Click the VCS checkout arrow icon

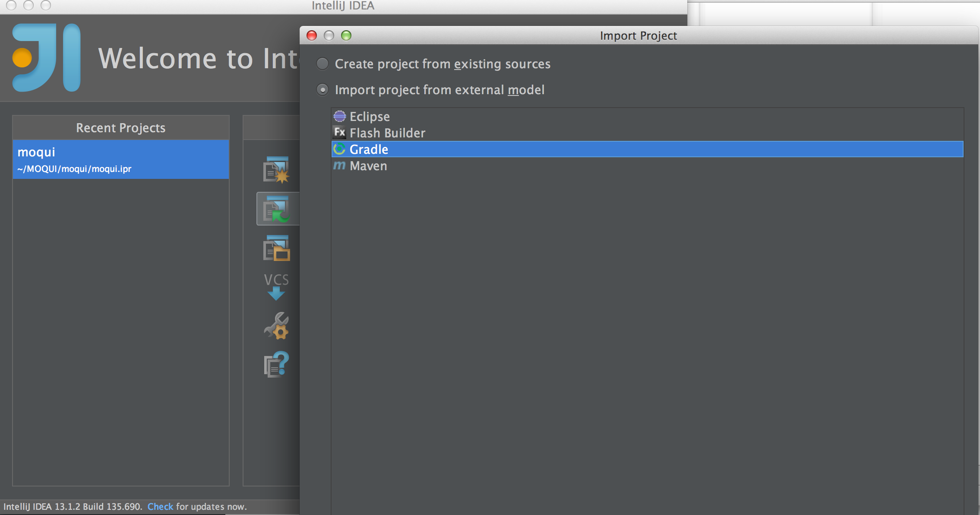click(276, 286)
